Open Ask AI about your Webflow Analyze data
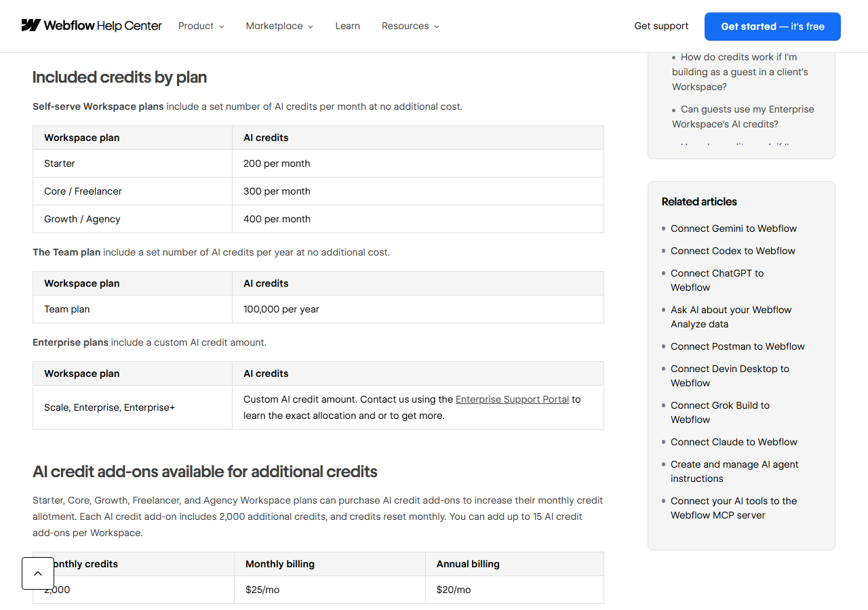Screen dimensions: 868x610 [x=731, y=317]
